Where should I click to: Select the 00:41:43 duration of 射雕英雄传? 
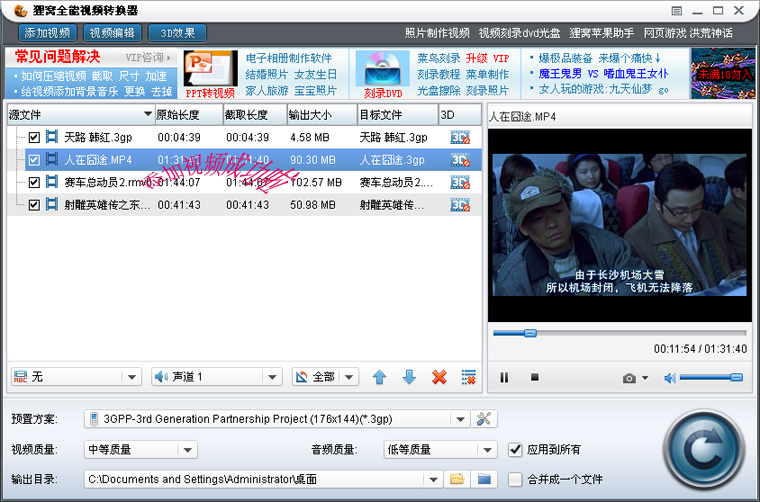[179, 205]
